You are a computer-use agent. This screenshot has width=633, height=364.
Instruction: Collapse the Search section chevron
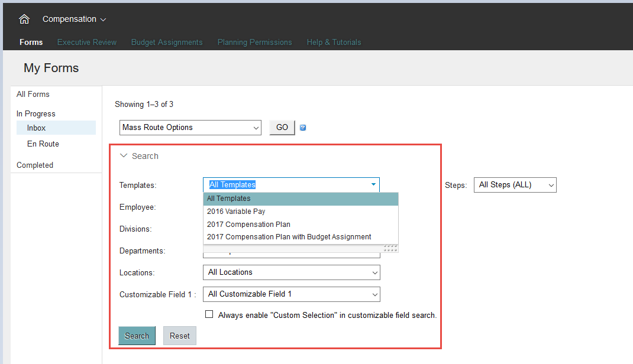(x=124, y=155)
